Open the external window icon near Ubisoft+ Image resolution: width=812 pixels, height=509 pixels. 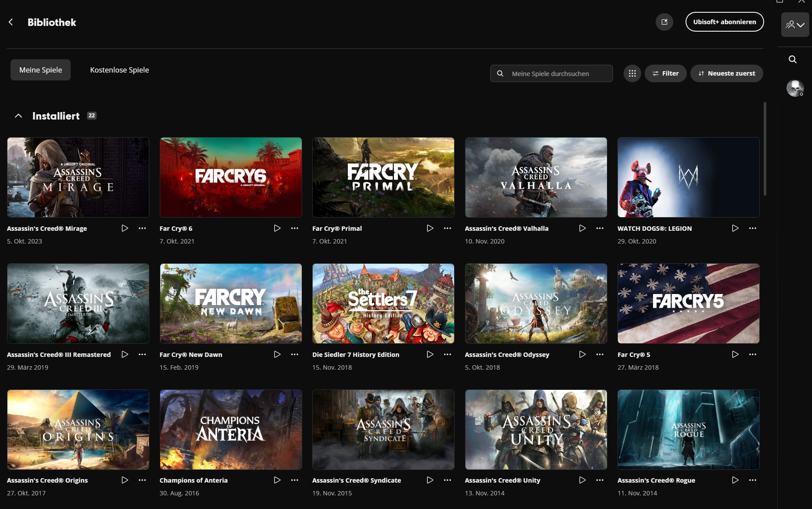click(664, 22)
